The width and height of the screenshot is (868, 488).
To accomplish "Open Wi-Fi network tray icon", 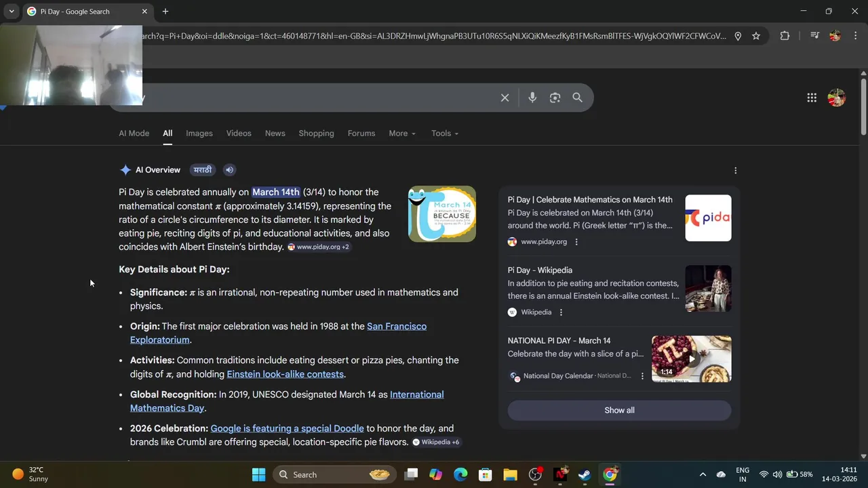I will point(764,474).
